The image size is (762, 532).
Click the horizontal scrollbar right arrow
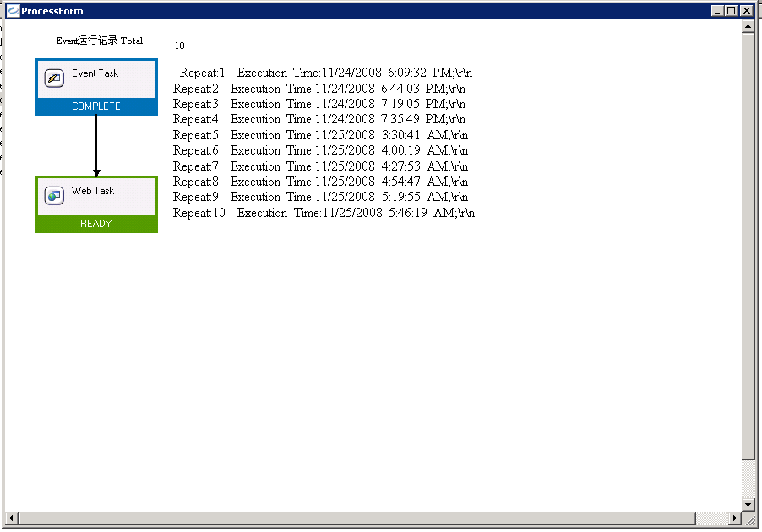tap(734, 518)
